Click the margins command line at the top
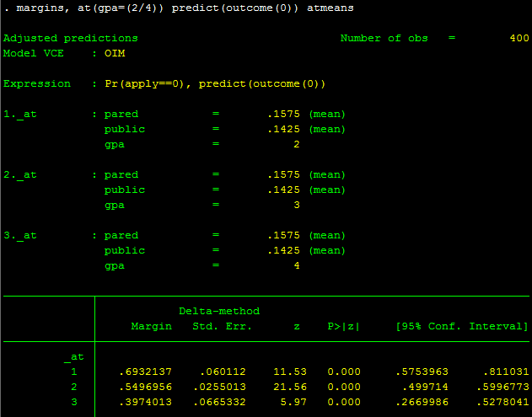The height and width of the screenshot is (417, 532). coord(178,8)
